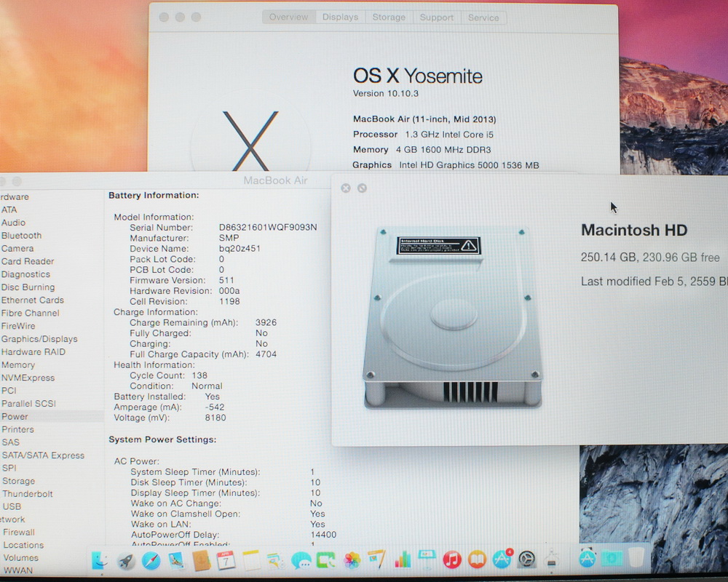Open Contacts book icon in Dock
Screen dimensions: 728x582
click(x=202, y=561)
